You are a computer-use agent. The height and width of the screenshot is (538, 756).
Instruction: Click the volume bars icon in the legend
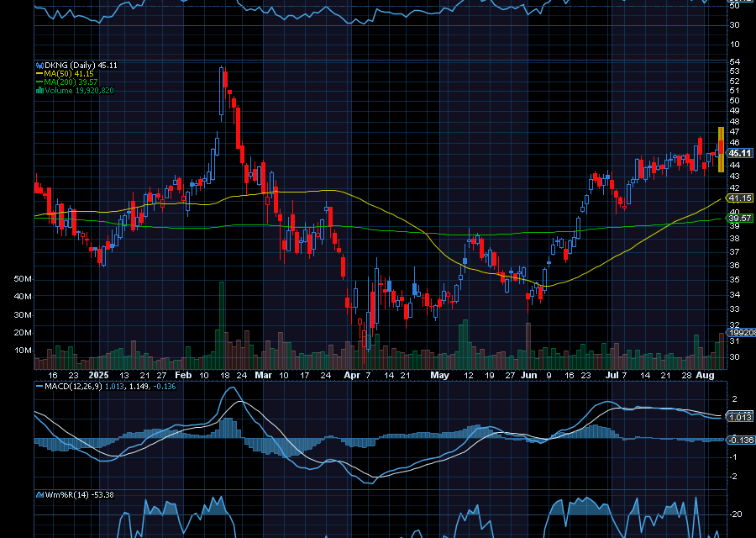click(x=40, y=90)
